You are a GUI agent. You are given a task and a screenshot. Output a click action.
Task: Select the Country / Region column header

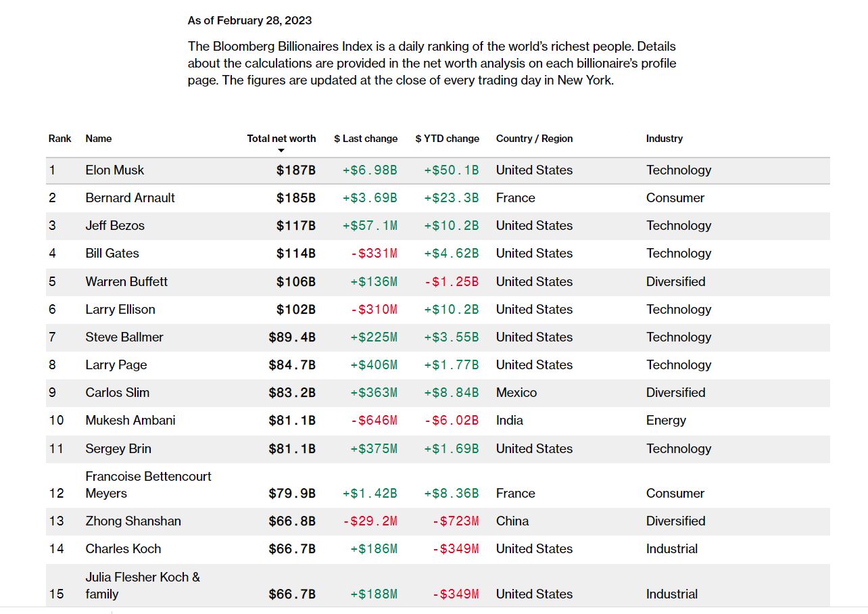point(534,139)
